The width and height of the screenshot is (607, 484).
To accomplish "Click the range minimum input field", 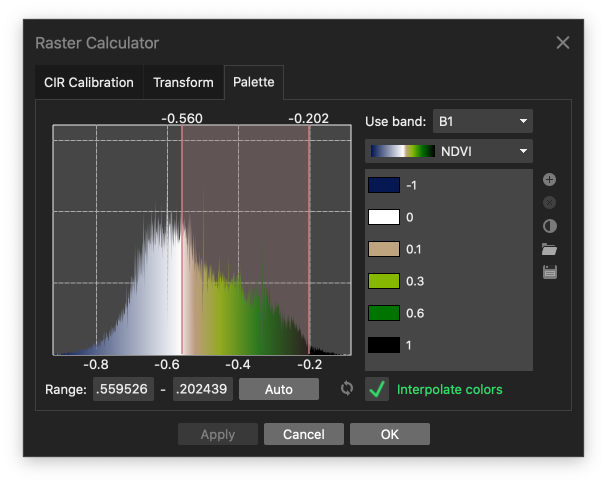I will [123, 389].
